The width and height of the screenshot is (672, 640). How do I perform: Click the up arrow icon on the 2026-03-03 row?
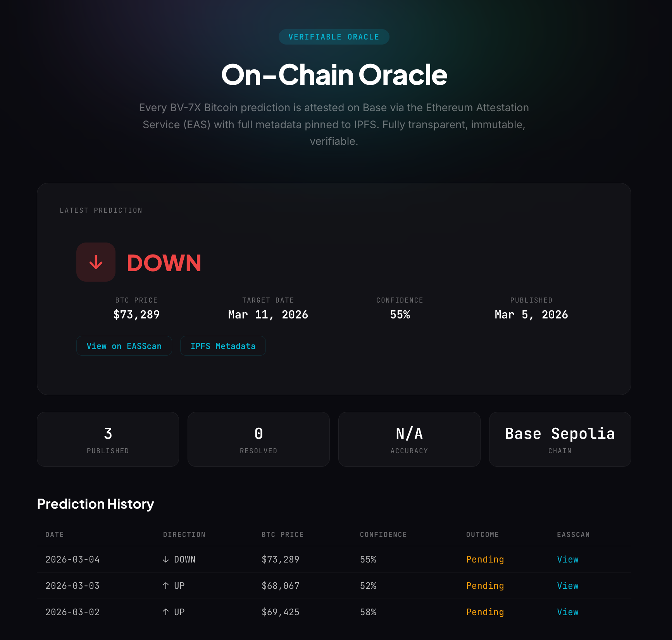click(165, 586)
